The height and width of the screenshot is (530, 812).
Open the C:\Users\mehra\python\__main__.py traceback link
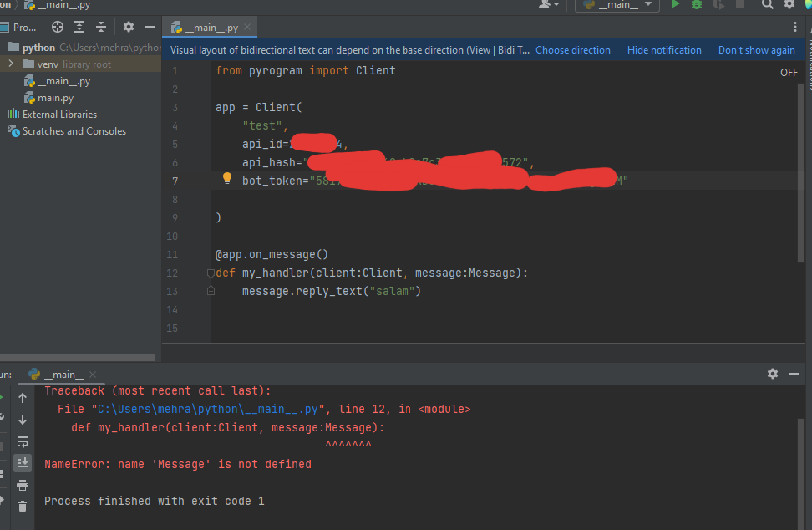pos(208,410)
